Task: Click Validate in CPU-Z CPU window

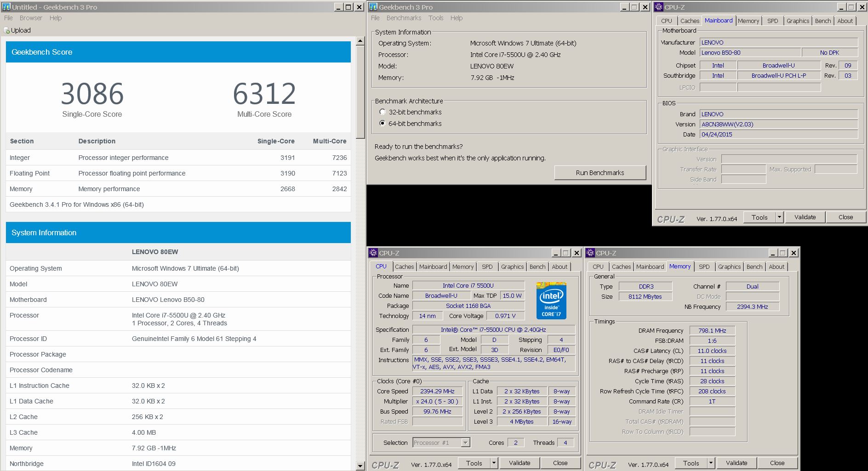Action: click(520, 463)
